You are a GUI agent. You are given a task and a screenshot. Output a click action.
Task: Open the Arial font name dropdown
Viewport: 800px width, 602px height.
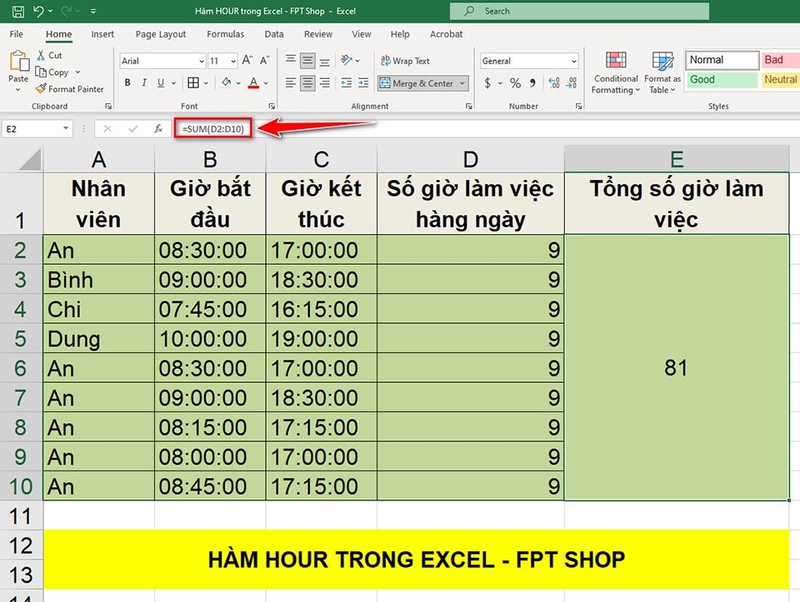pos(199,60)
